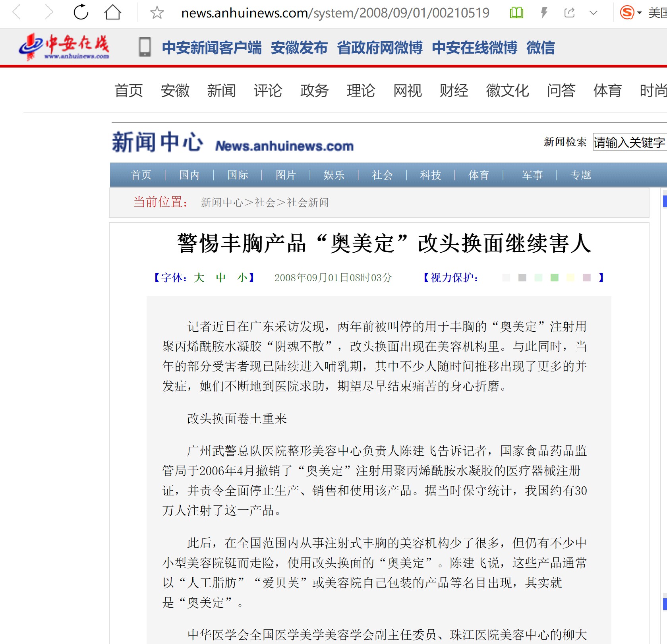Select 徽文化 in the main navigation
Viewport: 667px width, 644px height.
coord(508,91)
